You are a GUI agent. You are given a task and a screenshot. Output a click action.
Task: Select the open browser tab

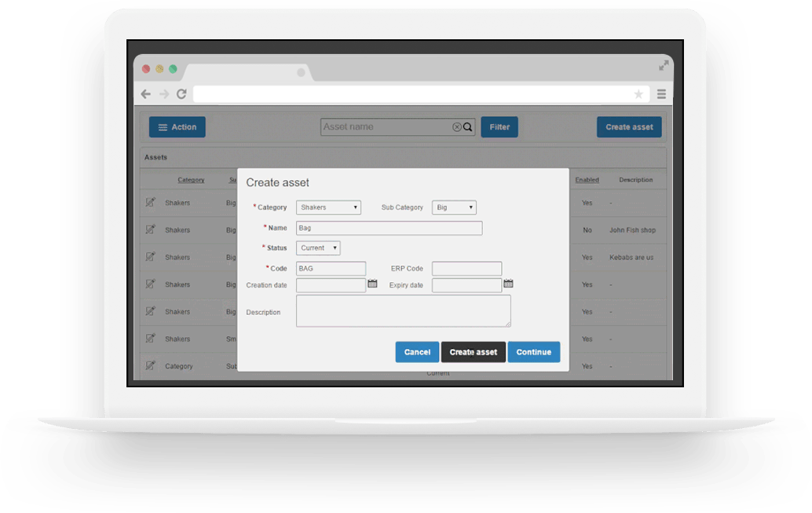coord(249,72)
